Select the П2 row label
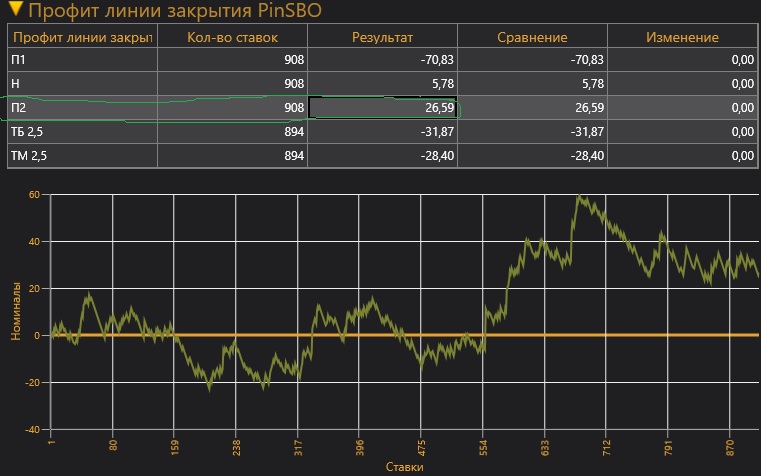This screenshot has height=476, width=762. (x=20, y=107)
